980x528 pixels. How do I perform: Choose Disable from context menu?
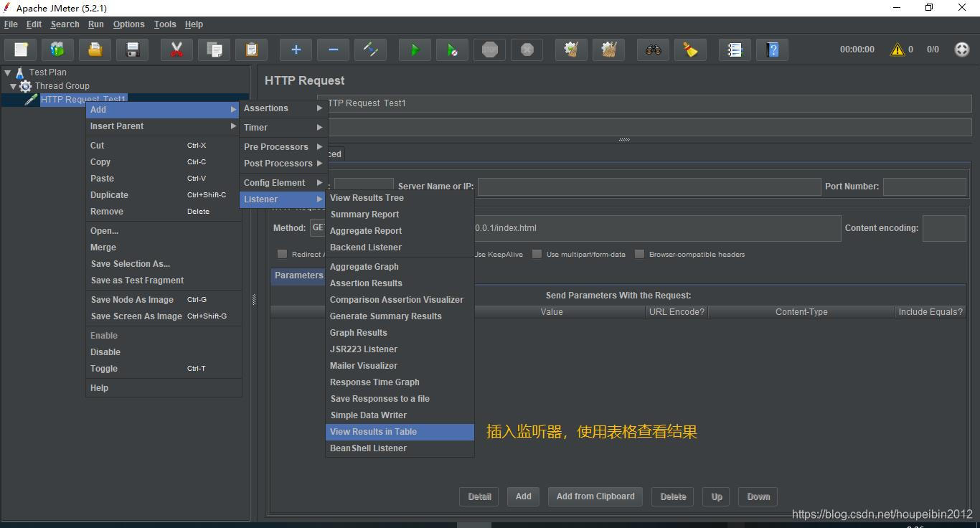tap(164, 352)
